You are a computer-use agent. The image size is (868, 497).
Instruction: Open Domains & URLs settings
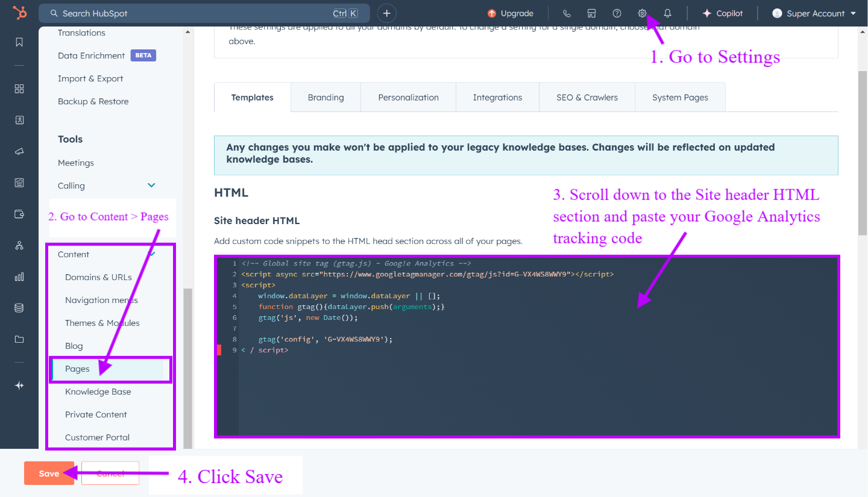click(98, 277)
